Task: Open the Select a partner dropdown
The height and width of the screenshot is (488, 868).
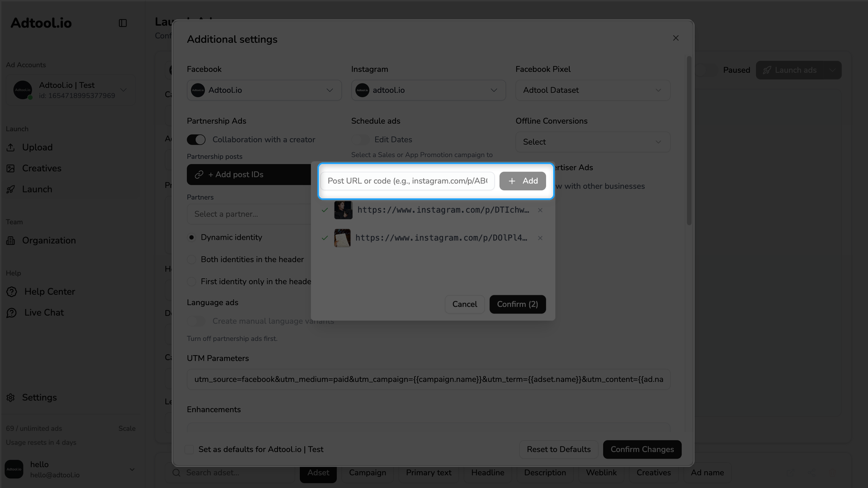Action: [249, 214]
